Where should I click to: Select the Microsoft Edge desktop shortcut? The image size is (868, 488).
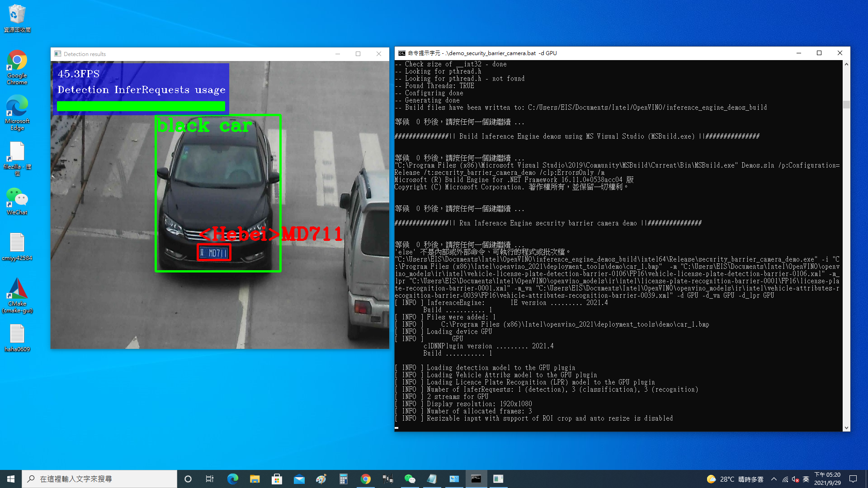point(17,113)
